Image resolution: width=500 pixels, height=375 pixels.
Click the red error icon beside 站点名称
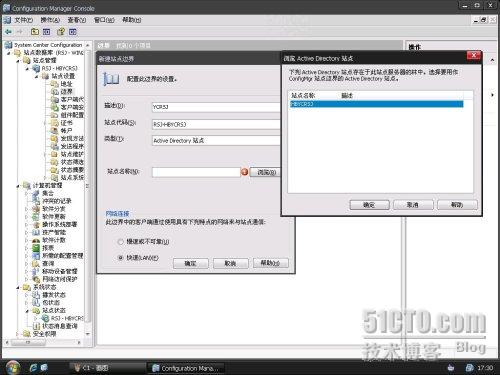coord(244,172)
